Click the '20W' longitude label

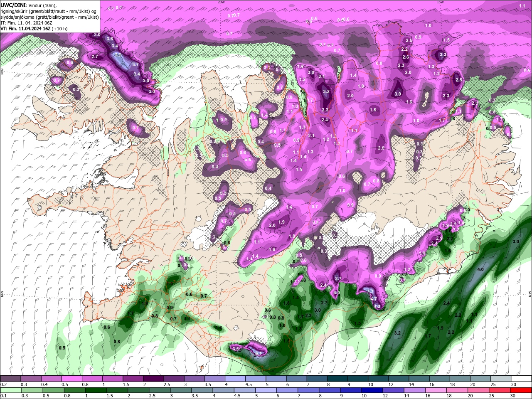point(221,2)
